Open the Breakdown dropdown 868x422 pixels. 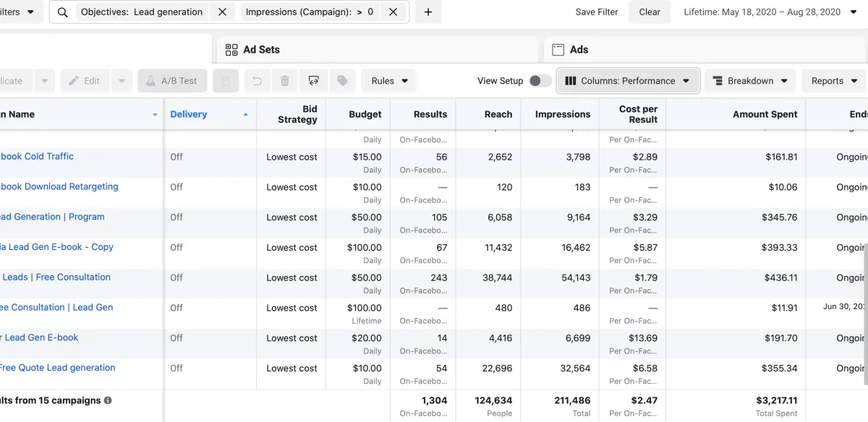tap(750, 81)
